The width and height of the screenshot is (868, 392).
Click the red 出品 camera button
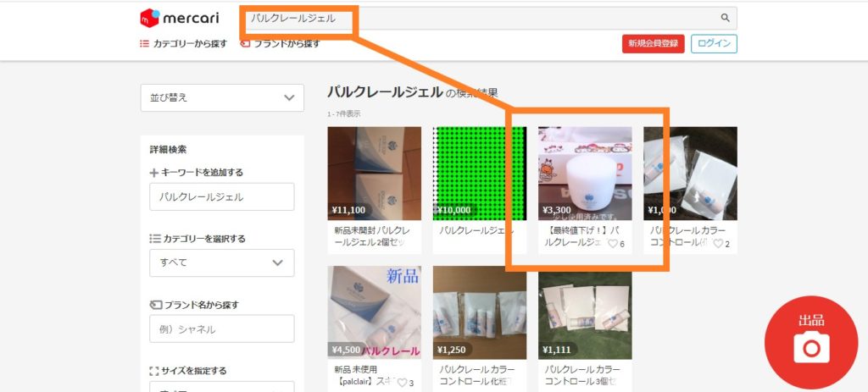(811, 343)
